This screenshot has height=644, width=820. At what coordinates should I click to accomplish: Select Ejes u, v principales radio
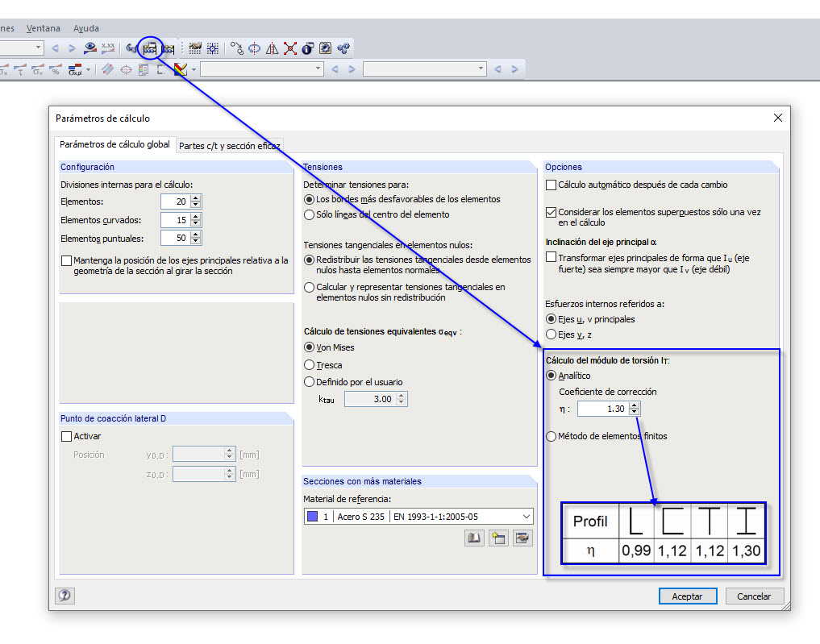[x=551, y=319]
